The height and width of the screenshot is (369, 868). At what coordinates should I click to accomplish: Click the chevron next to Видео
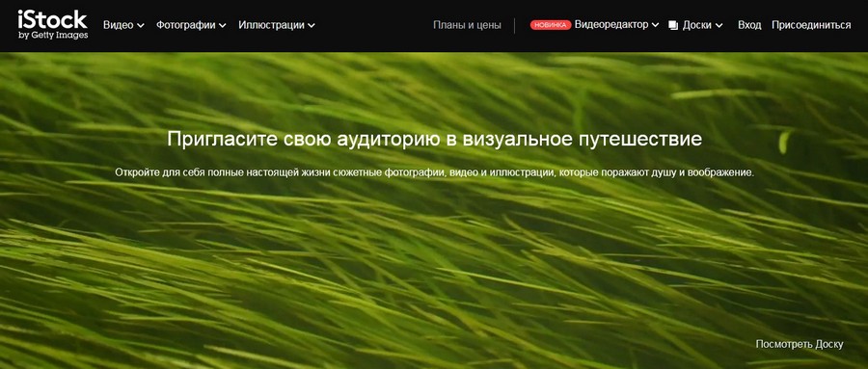141,25
